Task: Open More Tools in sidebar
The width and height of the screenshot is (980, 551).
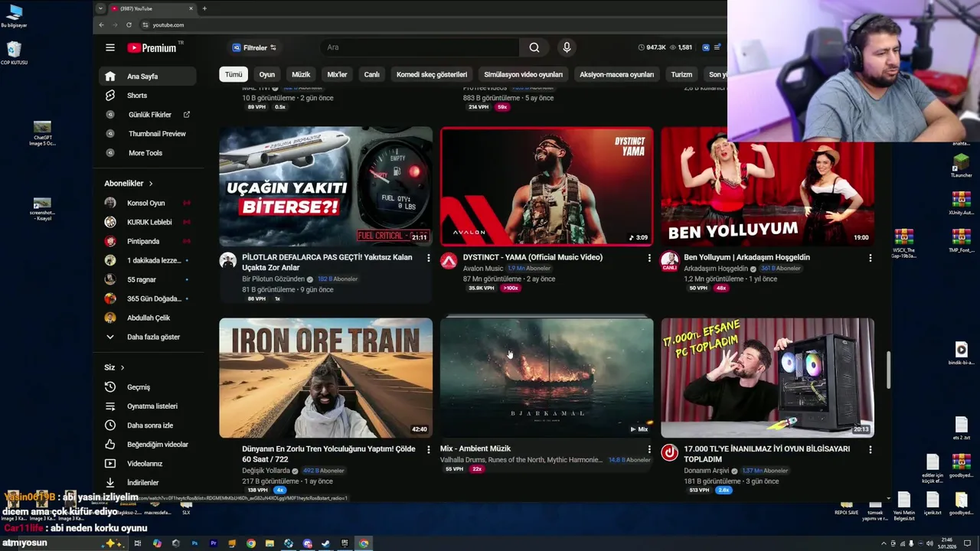Action: pos(148,153)
